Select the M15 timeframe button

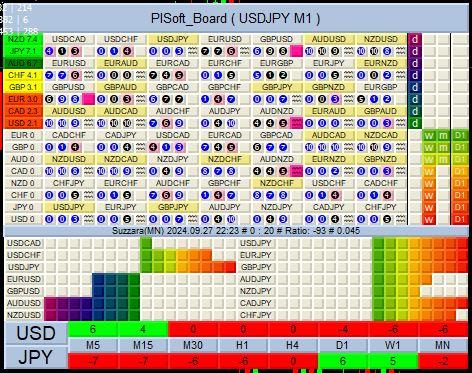click(x=143, y=345)
